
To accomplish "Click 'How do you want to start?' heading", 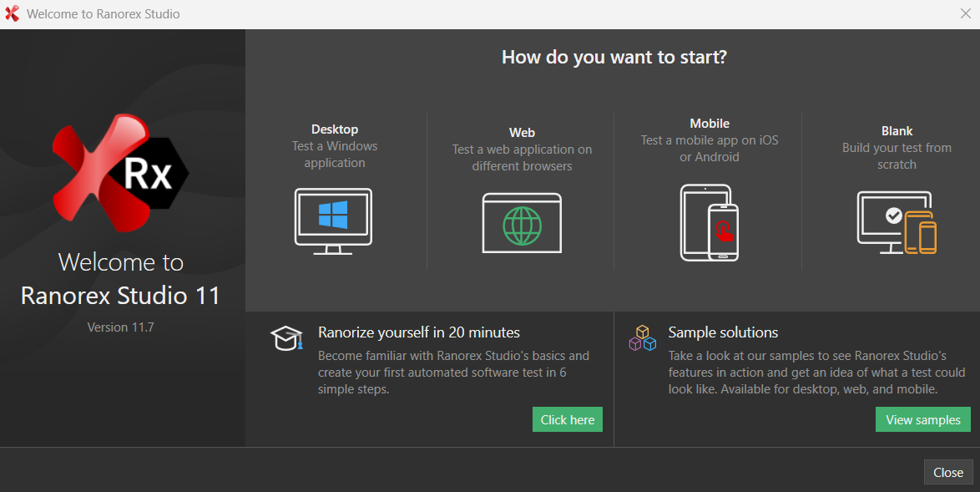I will coord(614,57).
